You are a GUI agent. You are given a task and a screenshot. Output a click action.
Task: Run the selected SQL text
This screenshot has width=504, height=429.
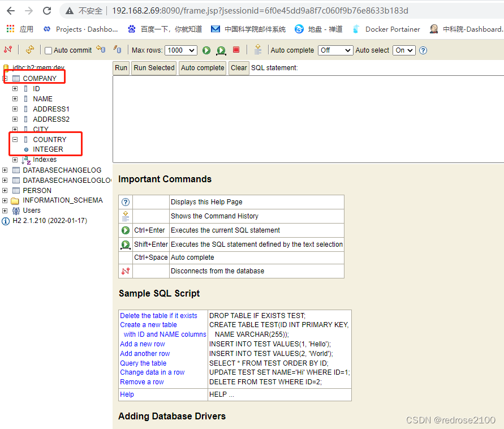coord(220,50)
